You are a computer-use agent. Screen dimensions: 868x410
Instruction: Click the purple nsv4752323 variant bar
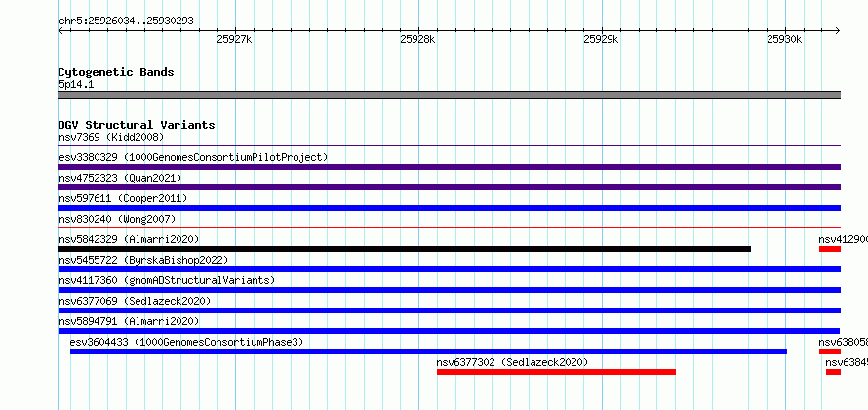coord(450,187)
